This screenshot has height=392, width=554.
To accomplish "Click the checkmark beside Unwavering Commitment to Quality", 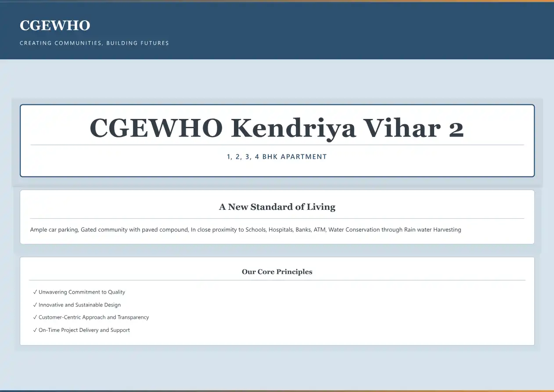I will tap(35, 292).
